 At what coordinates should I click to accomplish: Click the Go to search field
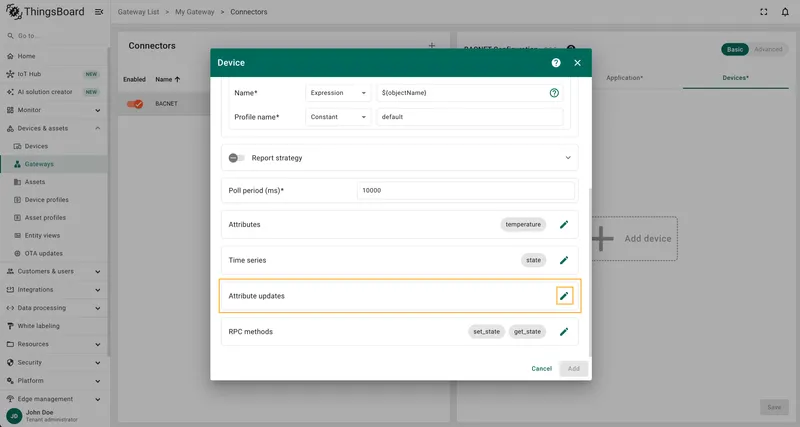(54, 36)
